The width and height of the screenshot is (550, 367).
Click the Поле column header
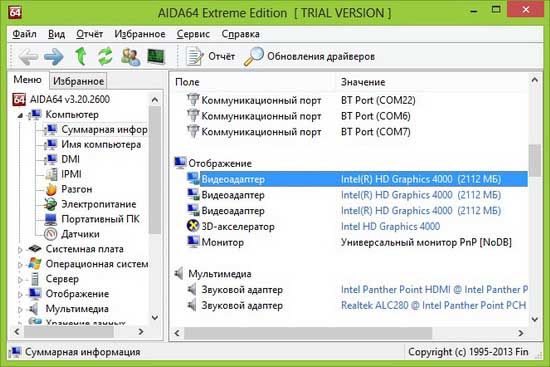187,82
